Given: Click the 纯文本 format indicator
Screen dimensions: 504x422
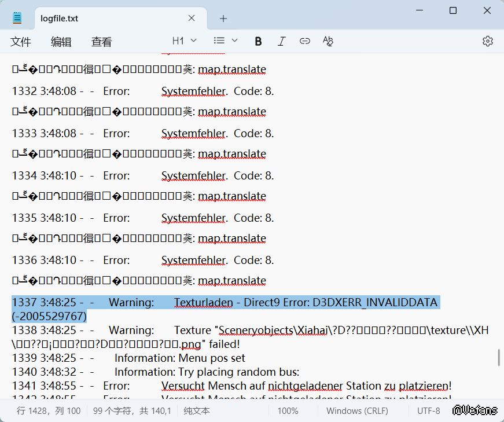Looking at the screenshot, I should (x=197, y=411).
